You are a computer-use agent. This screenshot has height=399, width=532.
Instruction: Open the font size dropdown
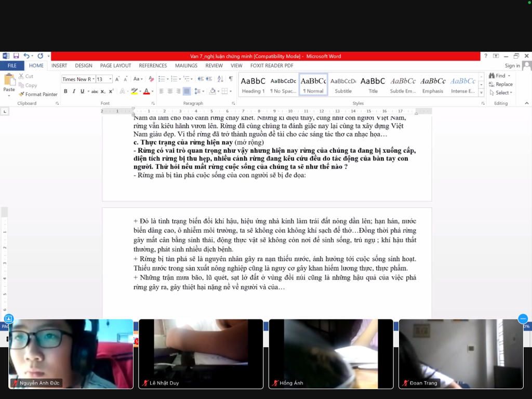point(110,79)
